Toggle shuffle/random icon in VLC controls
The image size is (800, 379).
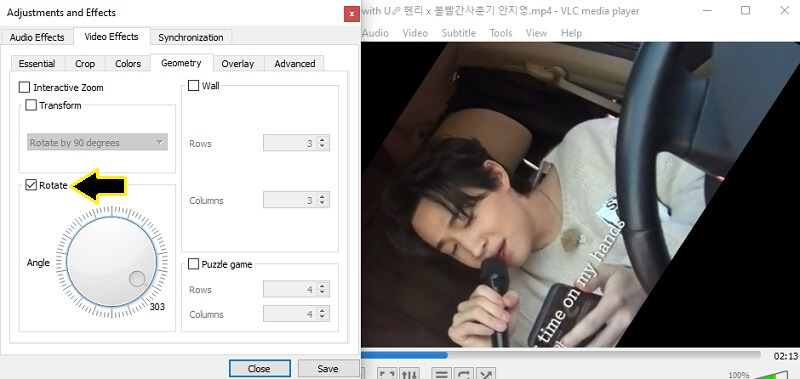tap(486, 375)
